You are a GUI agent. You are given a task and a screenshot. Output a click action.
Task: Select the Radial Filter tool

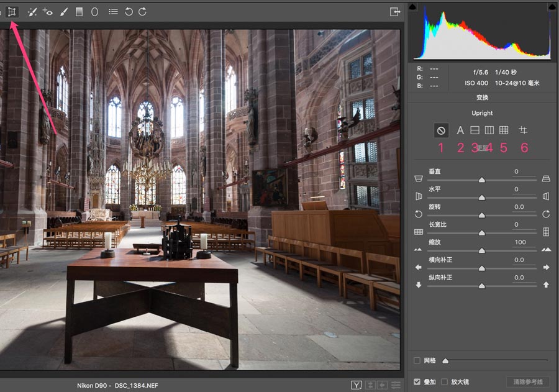coord(94,12)
